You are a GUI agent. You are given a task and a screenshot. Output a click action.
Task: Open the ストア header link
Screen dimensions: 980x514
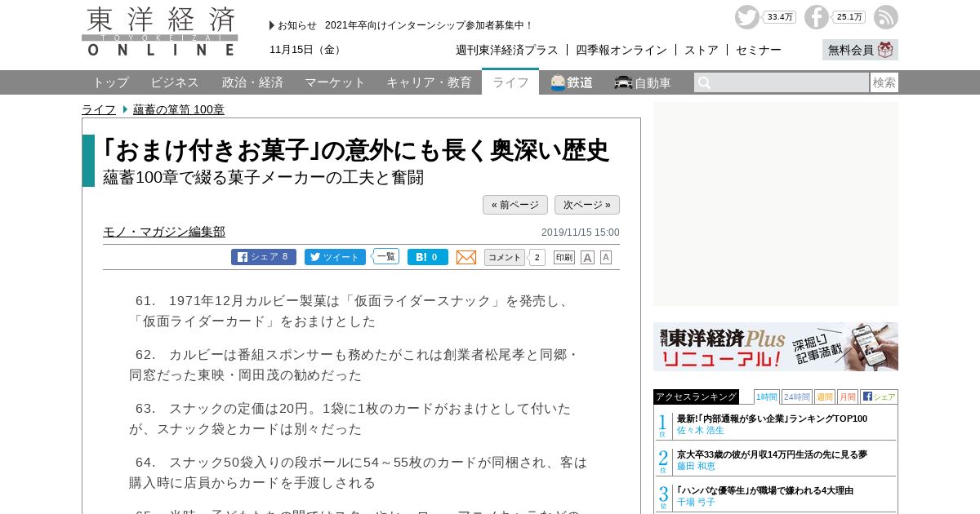[702, 50]
